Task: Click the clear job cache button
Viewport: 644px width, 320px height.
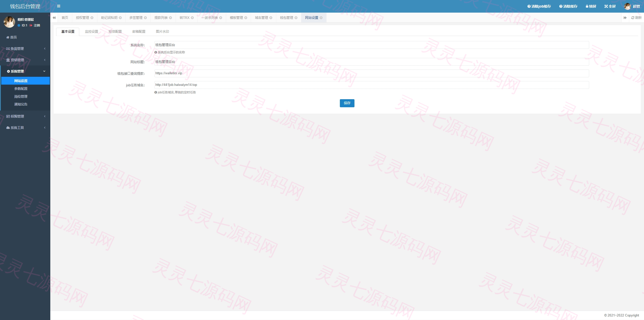Action: click(539, 6)
